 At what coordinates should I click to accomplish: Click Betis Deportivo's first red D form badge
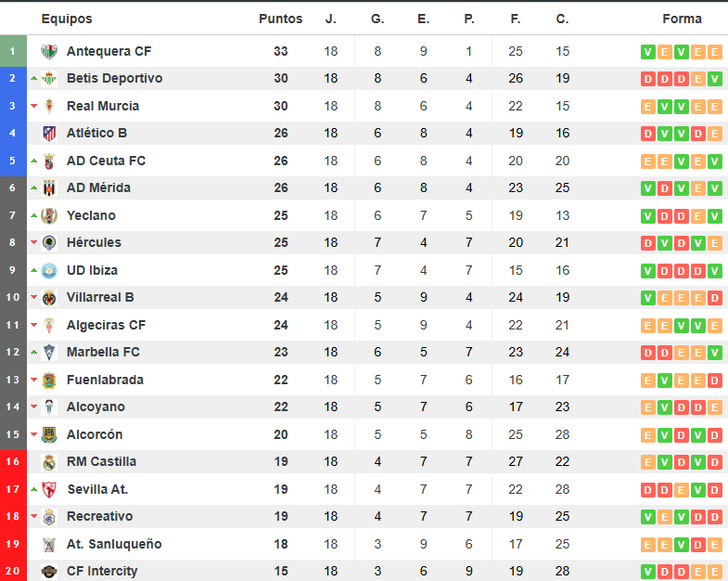[x=648, y=79]
